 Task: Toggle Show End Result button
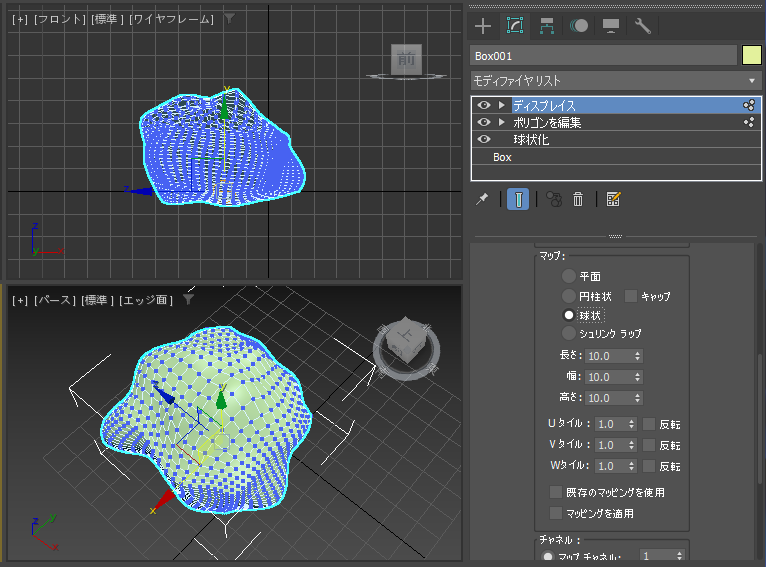click(x=518, y=199)
